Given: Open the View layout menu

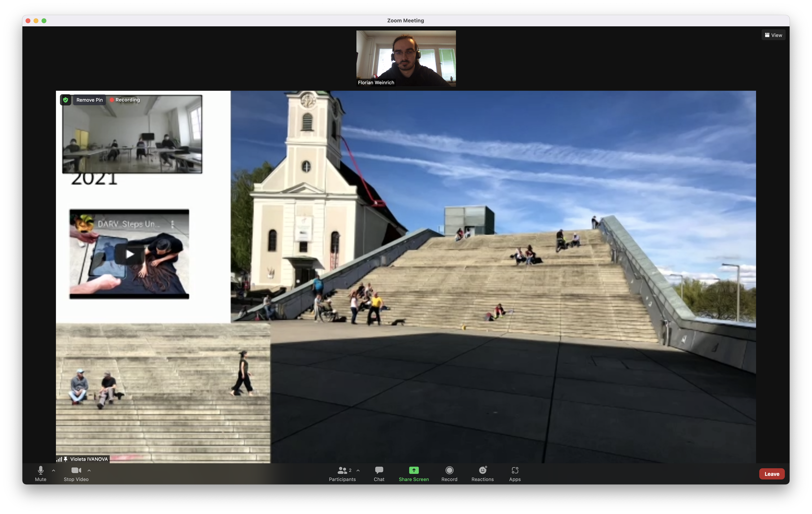Looking at the screenshot, I should tap(773, 35).
